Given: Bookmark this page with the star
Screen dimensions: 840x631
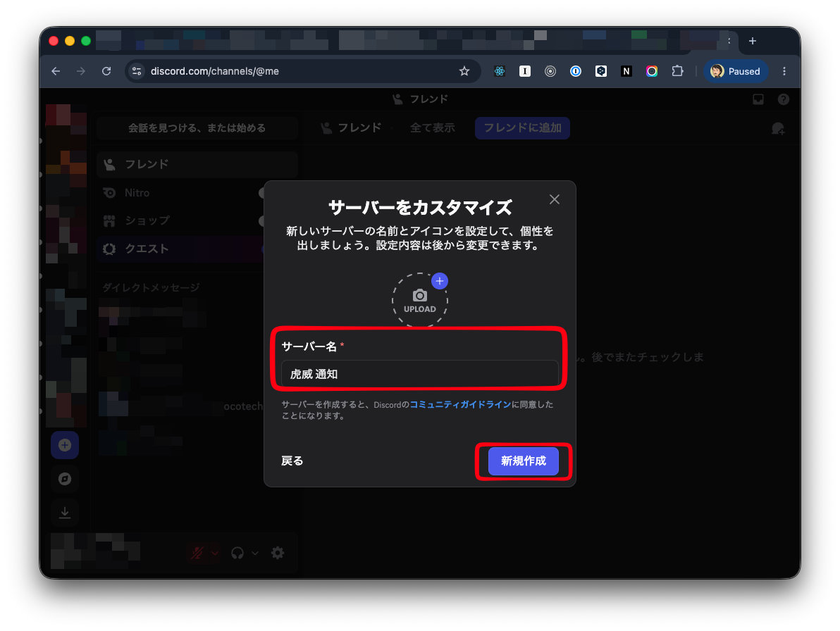Looking at the screenshot, I should click(464, 71).
